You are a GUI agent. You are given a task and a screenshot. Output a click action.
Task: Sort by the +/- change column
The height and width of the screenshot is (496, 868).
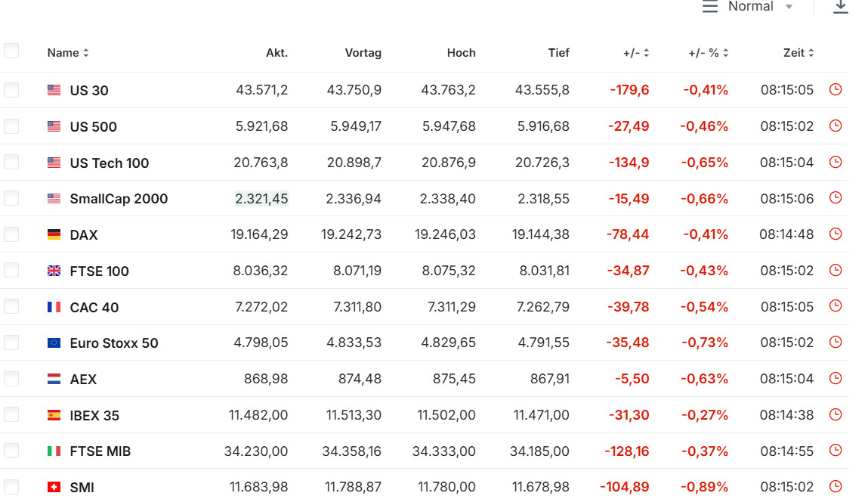tap(636, 53)
